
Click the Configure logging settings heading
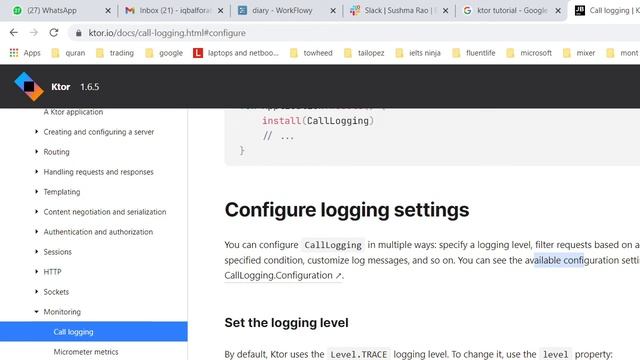pyautogui.click(x=347, y=210)
